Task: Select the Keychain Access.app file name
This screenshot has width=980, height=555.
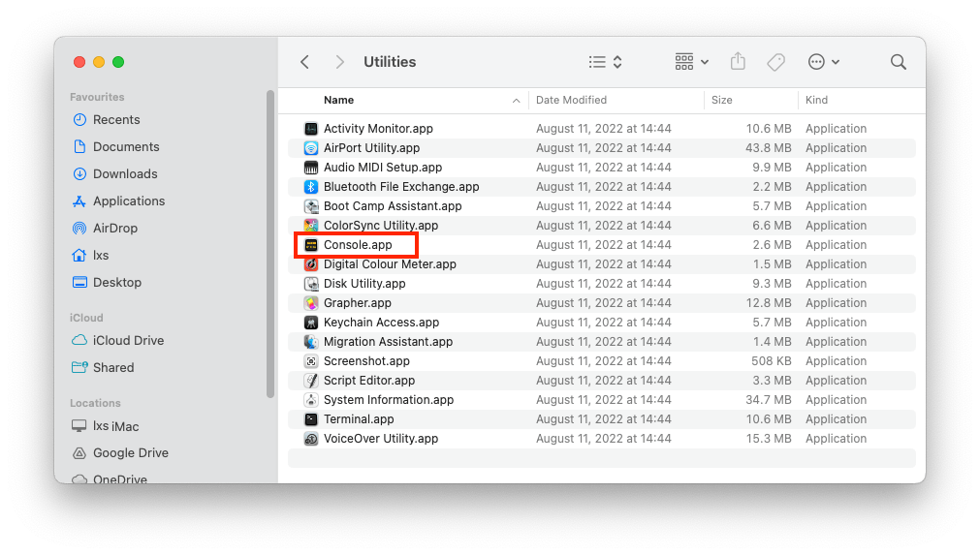Action: pyautogui.click(x=381, y=323)
